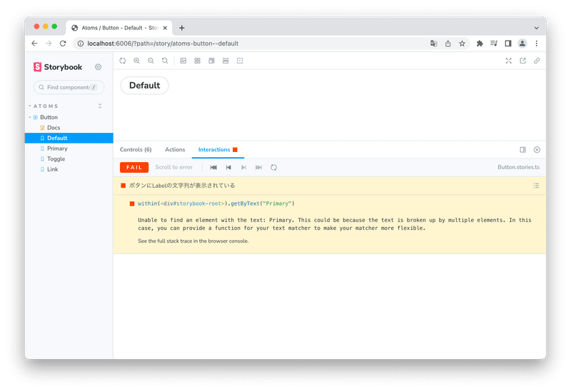Image resolution: width=571 pixels, height=392 pixels.
Task: Click Scroll to error
Action: (x=174, y=167)
